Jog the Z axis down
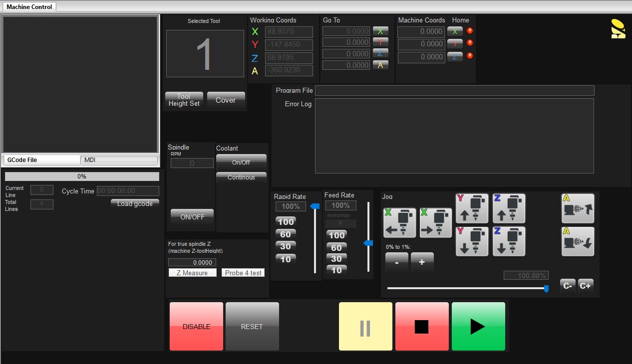Image resolution: width=632 pixels, height=364 pixels. tap(509, 241)
